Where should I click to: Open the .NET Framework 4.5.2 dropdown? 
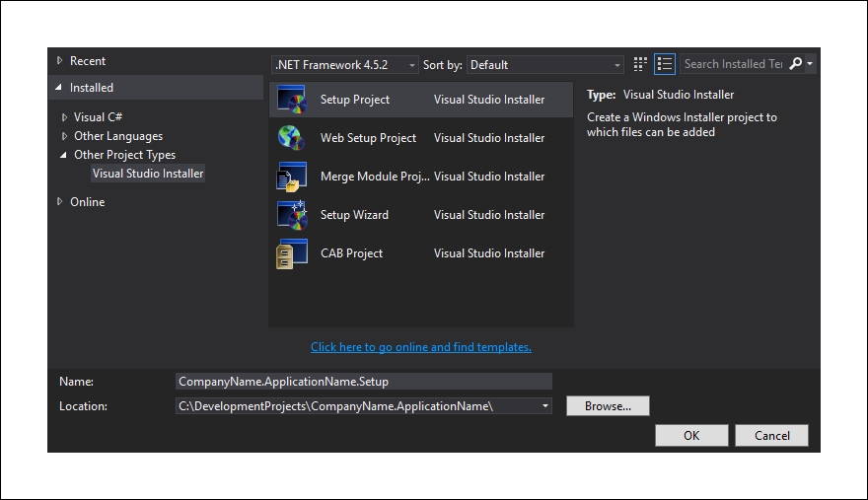click(x=344, y=65)
